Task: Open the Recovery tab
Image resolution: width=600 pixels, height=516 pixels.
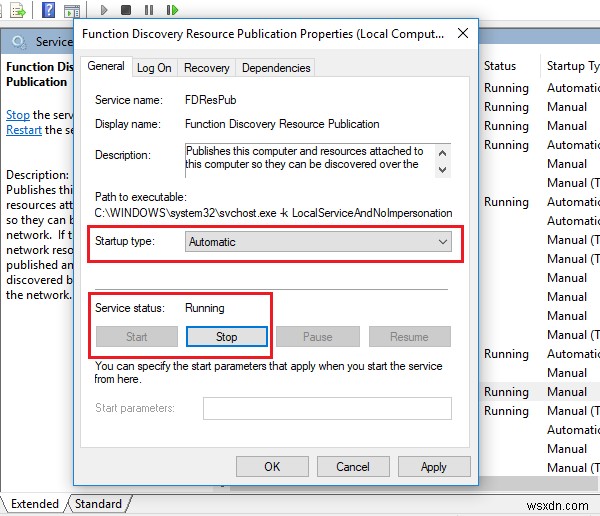Action: click(207, 68)
